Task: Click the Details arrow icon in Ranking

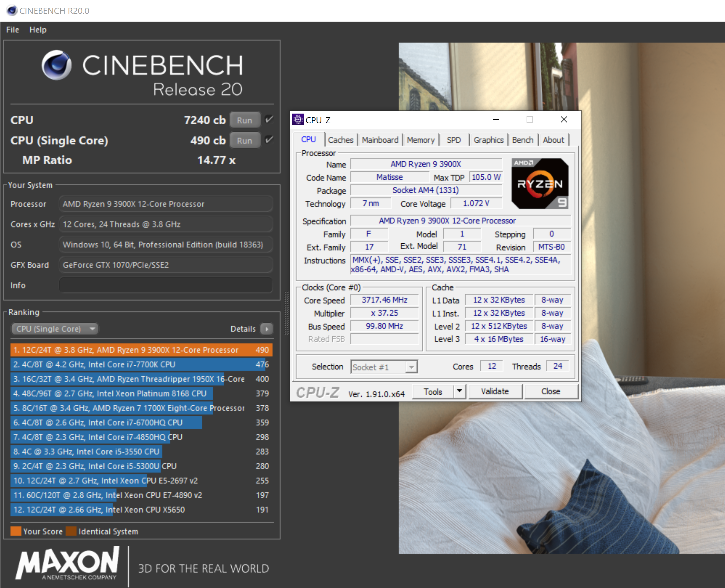Action: [x=267, y=329]
